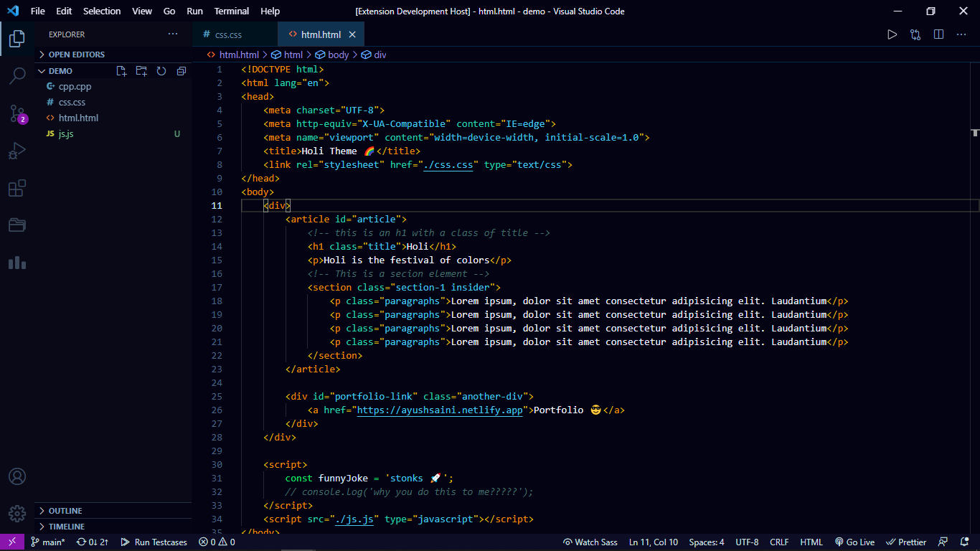
Task: Open notifications bell in status bar
Action: click(x=966, y=542)
